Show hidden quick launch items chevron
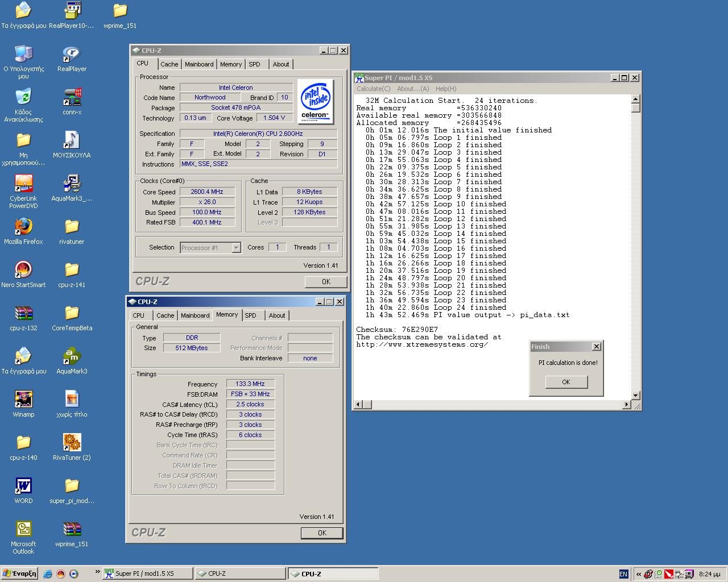 (97, 572)
